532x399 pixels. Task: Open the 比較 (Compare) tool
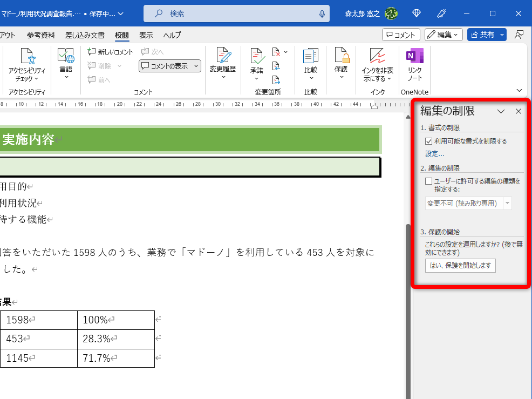point(311,62)
